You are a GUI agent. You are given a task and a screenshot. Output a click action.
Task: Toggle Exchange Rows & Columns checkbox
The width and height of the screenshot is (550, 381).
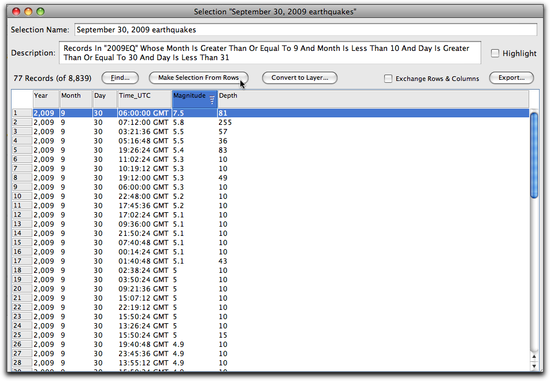pyautogui.click(x=388, y=78)
